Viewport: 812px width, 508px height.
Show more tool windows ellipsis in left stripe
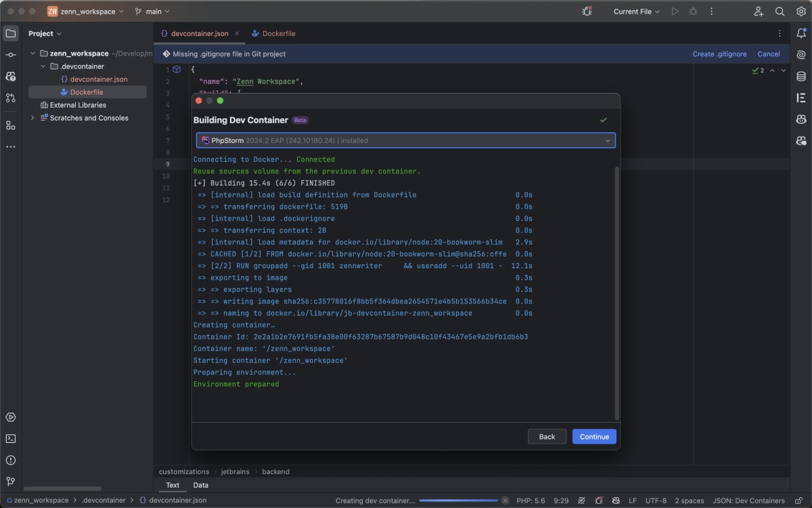coord(11,146)
